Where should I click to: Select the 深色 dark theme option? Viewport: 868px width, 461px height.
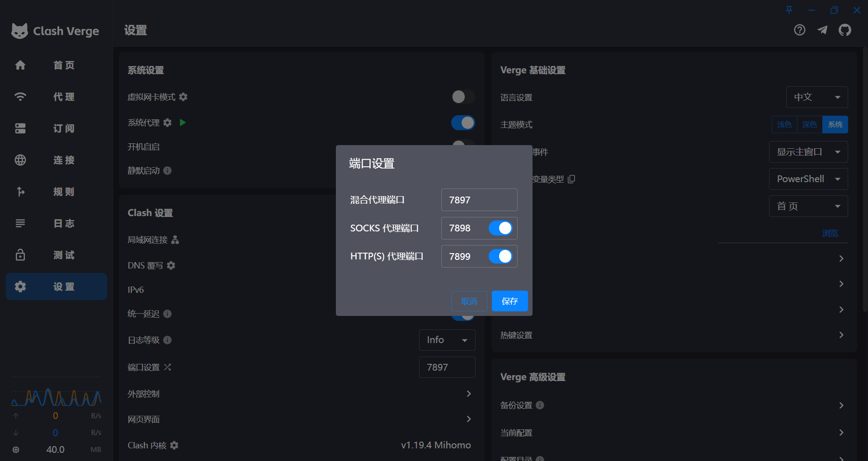click(x=809, y=124)
